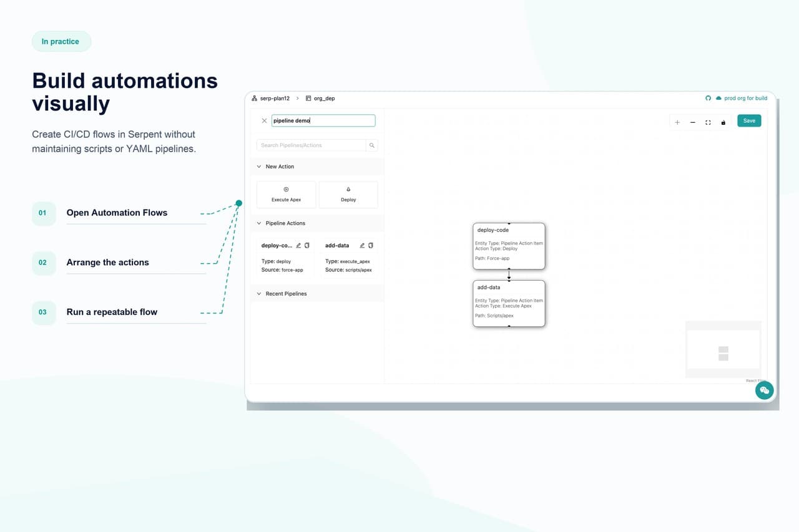Select step 01 Open Automation Flows

119,213
